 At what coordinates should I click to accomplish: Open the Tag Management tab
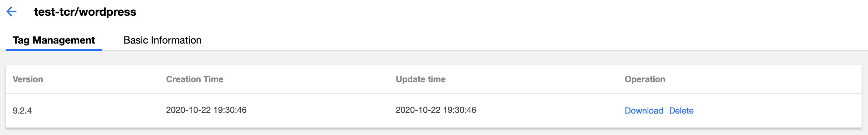pyautogui.click(x=54, y=40)
